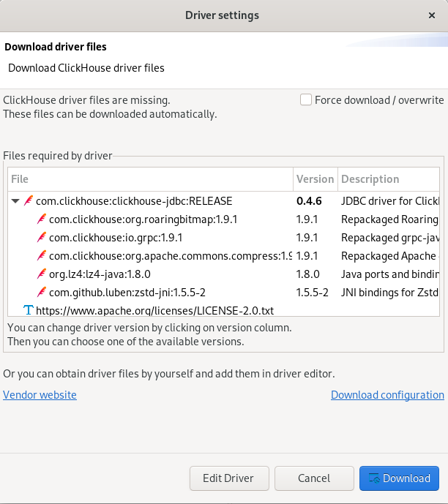448x504 pixels.
Task: Close the Driver settings window
Action: (x=431, y=15)
